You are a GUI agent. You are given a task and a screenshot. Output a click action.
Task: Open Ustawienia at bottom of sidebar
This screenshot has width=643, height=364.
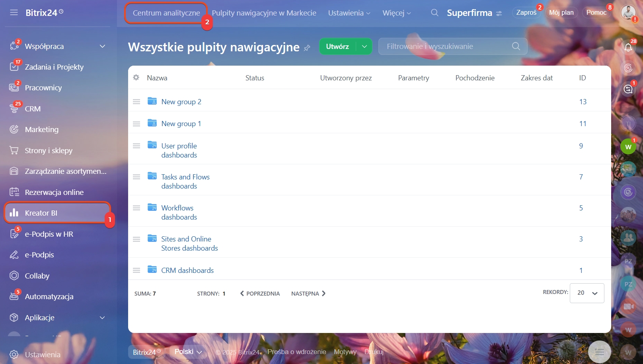[x=43, y=354]
